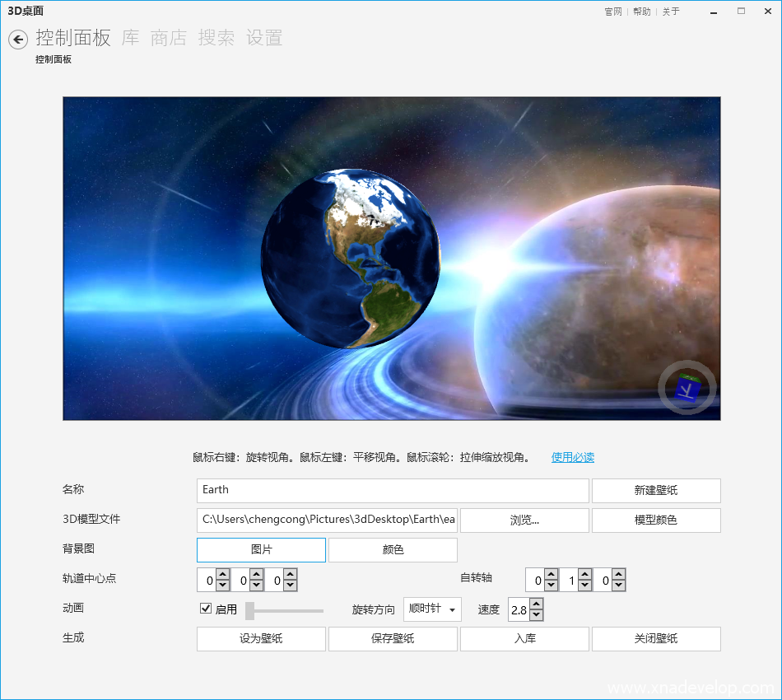
Task: Open the 帮助 menu item
Action: [641, 12]
